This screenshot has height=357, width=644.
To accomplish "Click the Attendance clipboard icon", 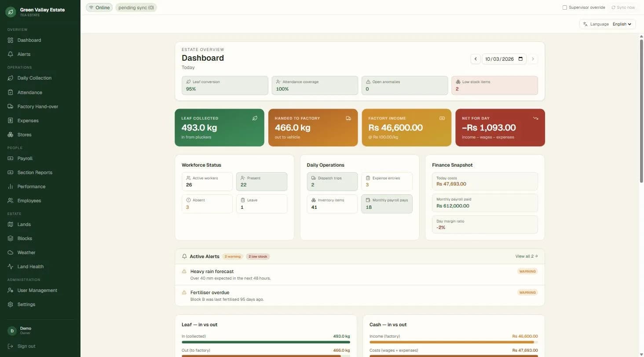I will pos(11,92).
